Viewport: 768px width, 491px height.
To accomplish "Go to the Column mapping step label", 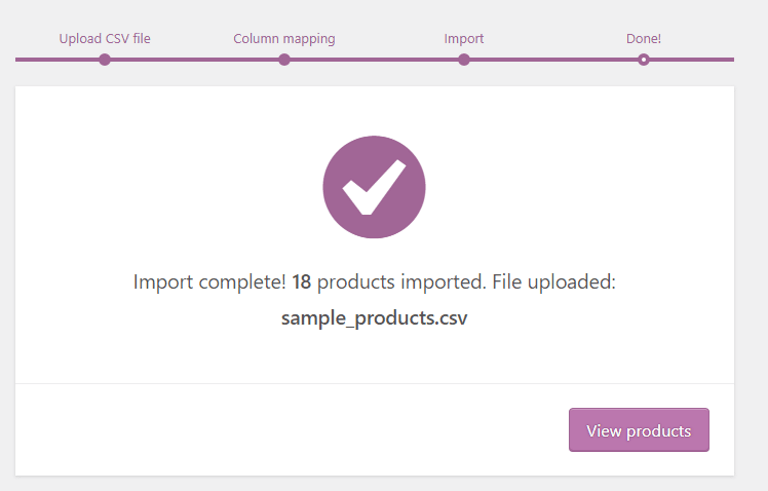I will 284,39.
